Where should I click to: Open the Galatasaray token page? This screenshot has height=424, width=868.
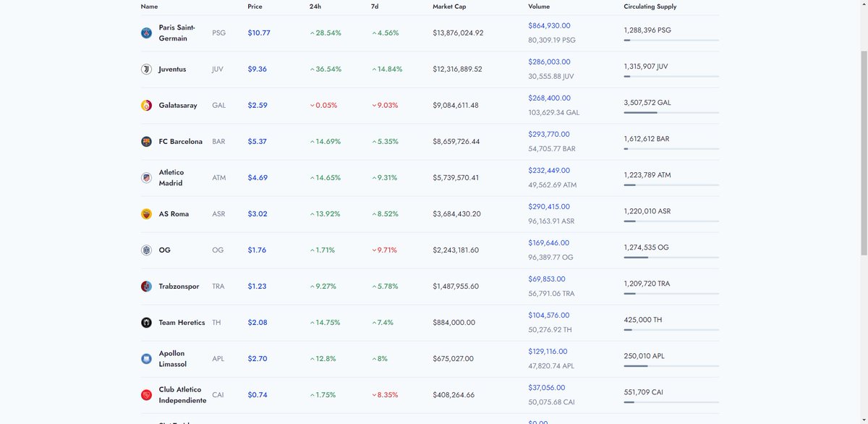tap(178, 106)
